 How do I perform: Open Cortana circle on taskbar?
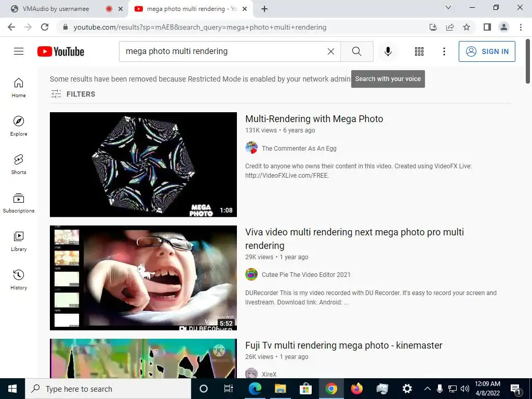[204, 389]
